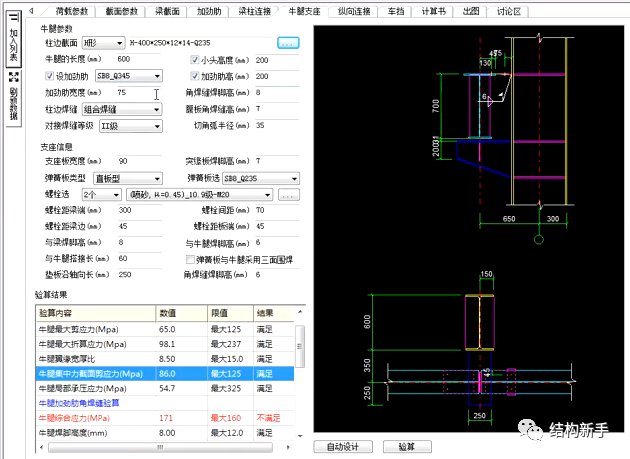Open the 弹簧板选 SB8_Q235 dropdown
630x459 pixels.
click(x=261, y=178)
